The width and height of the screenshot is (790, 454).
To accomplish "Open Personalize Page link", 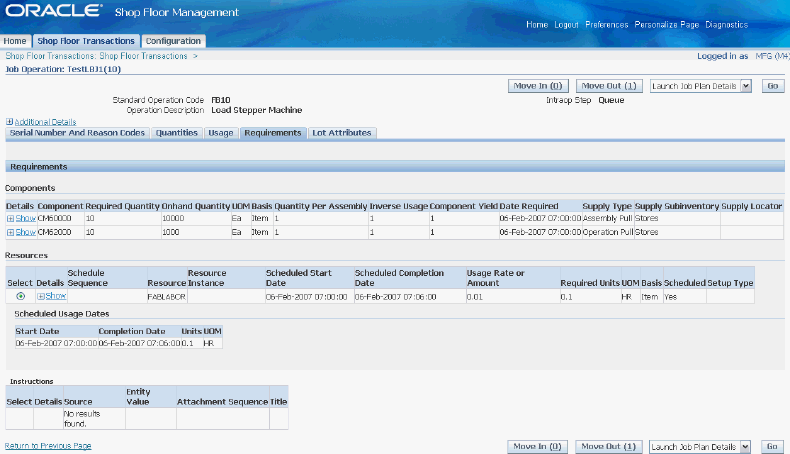I will pyautogui.click(x=667, y=25).
